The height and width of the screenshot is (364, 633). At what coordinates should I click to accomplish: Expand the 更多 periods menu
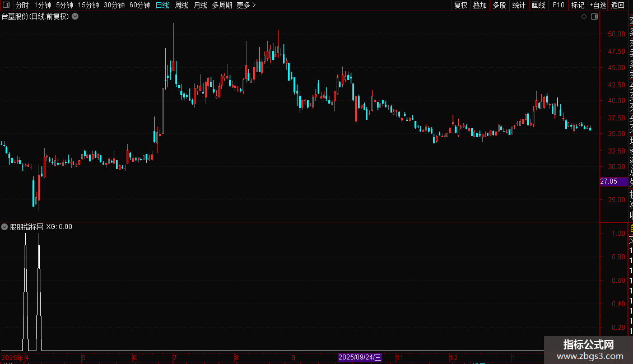tap(246, 5)
